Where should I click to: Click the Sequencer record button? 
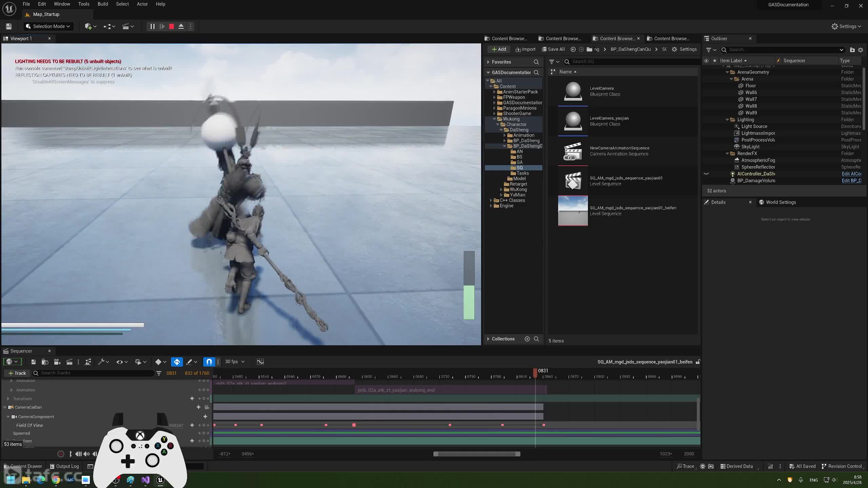(x=61, y=454)
